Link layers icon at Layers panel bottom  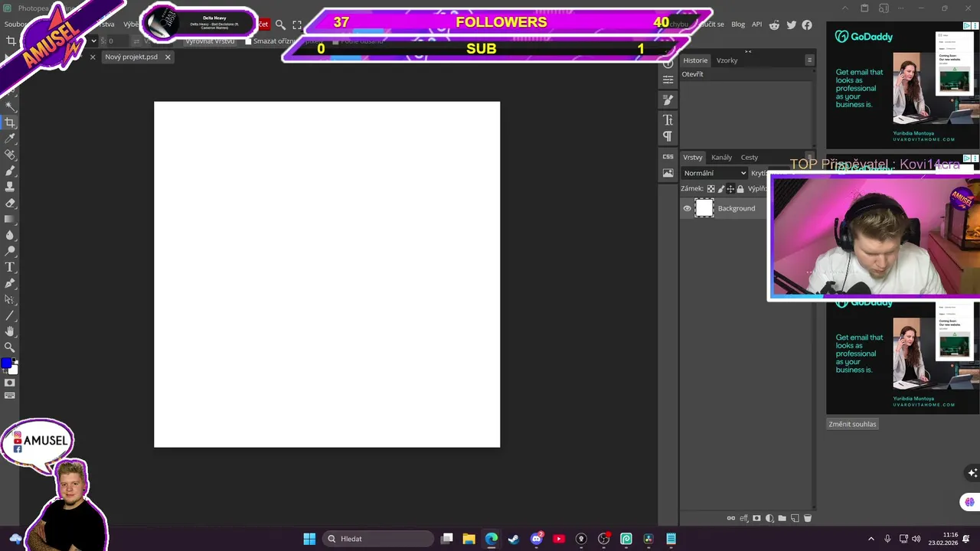[731, 518]
